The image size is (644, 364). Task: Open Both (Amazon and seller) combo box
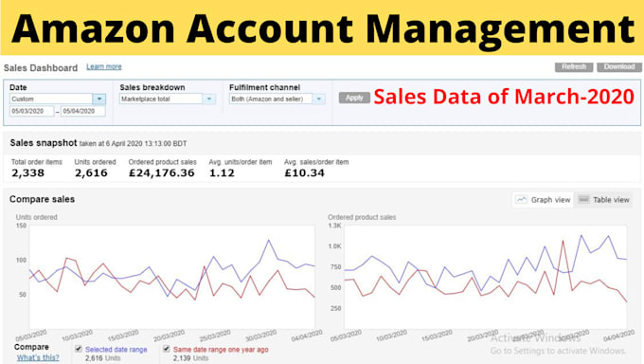tap(277, 100)
